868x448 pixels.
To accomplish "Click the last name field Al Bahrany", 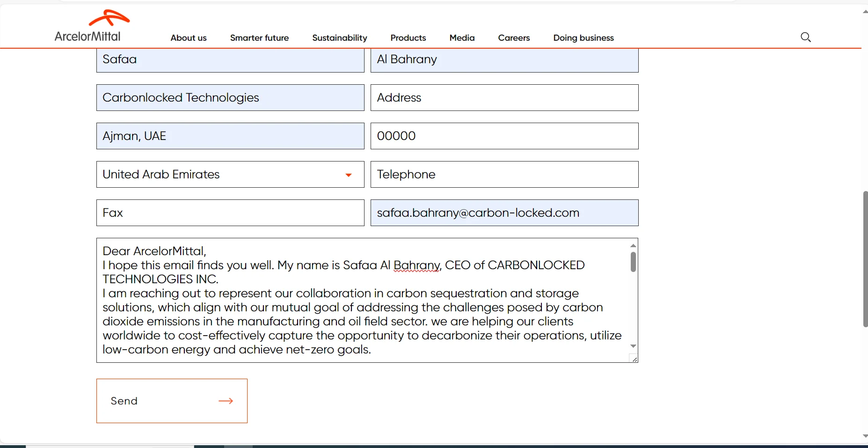I will click(x=504, y=60).
